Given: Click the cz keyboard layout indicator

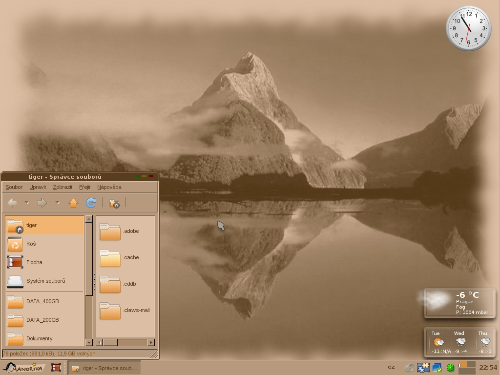Looking at the screenshot, I should pos(391,367).
